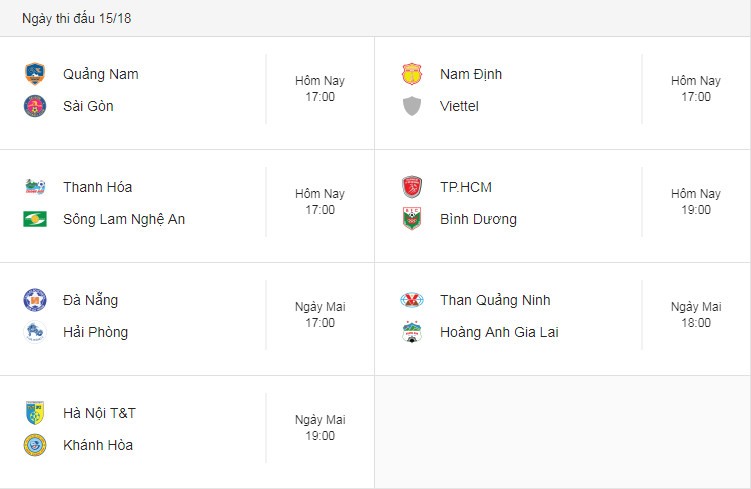Image resolution: width=751 pixels, height=489 pixels.
Task: Select the Đà Nẵng club crest
Action: point(35,300)
